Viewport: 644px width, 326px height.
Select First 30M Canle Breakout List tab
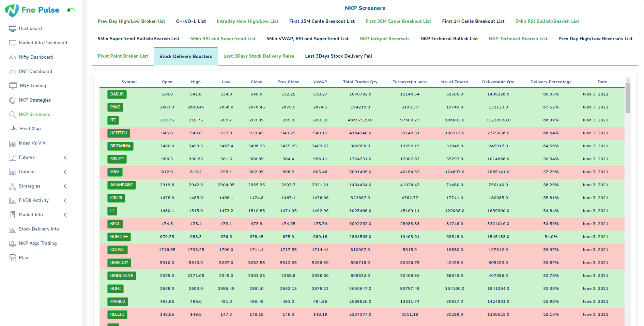pos(398,21)
